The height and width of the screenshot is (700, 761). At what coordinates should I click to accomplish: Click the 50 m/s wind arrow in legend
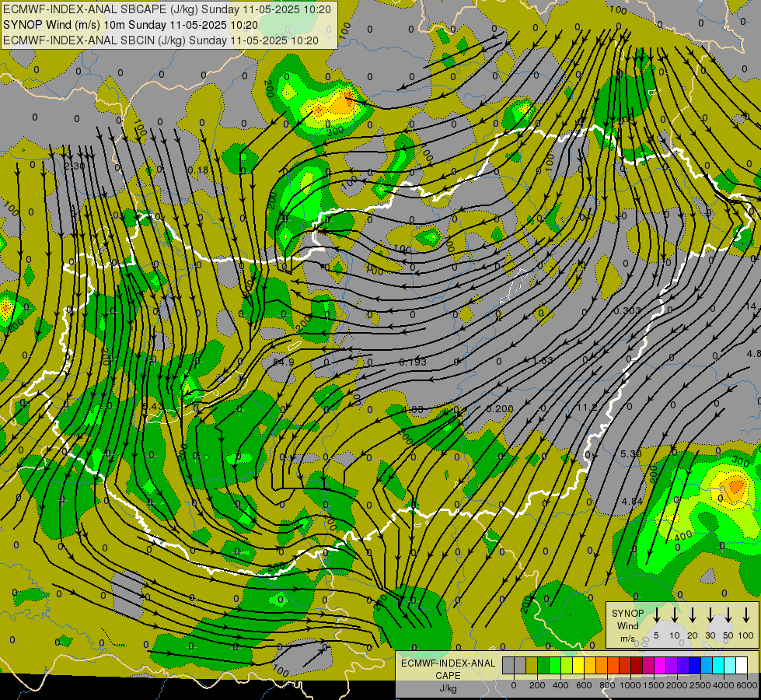pyautogui.click(x=728, y=615)
